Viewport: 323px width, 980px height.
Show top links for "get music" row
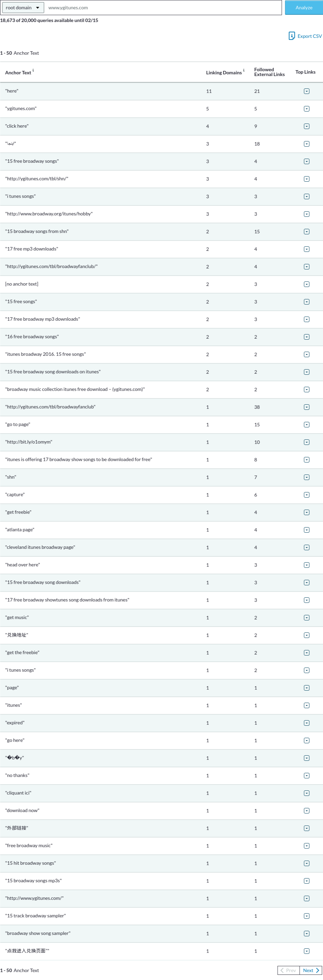[306, 618]
